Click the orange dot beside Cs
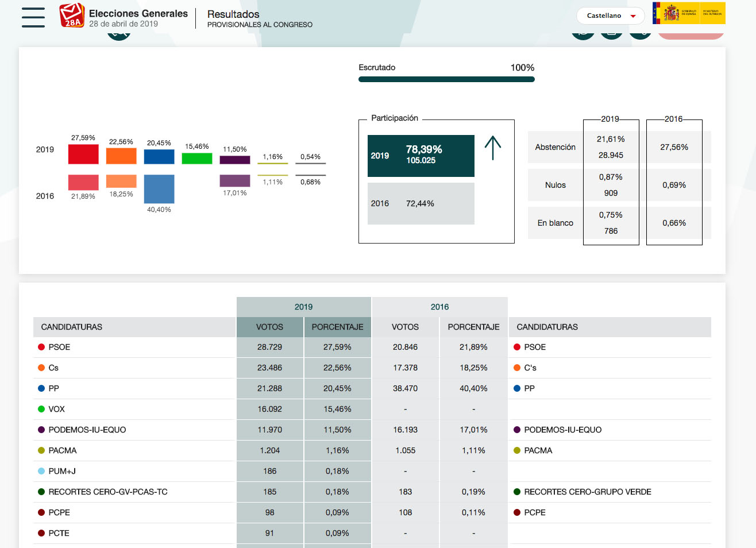Viewport: 756px width, 548px height. pos(41,368)
